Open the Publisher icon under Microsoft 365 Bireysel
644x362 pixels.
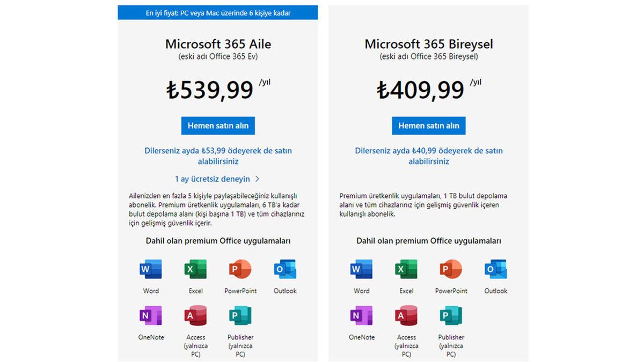pos(450,316)
